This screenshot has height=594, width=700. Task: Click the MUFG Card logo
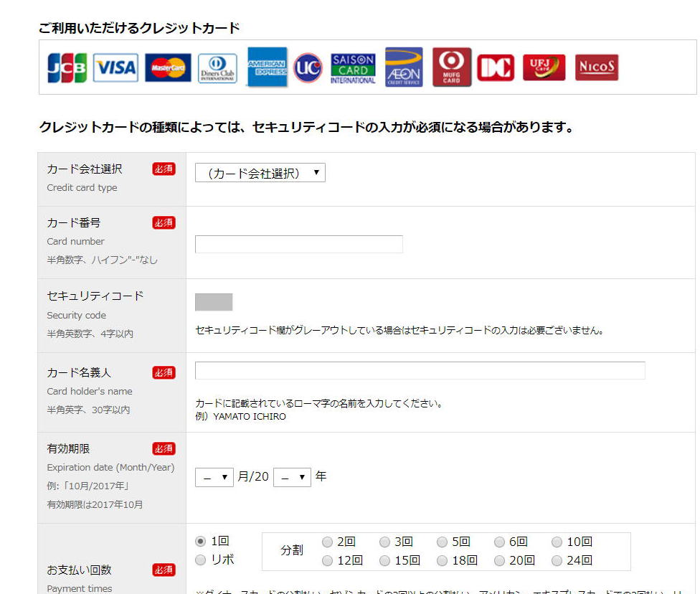coord(452,67)
